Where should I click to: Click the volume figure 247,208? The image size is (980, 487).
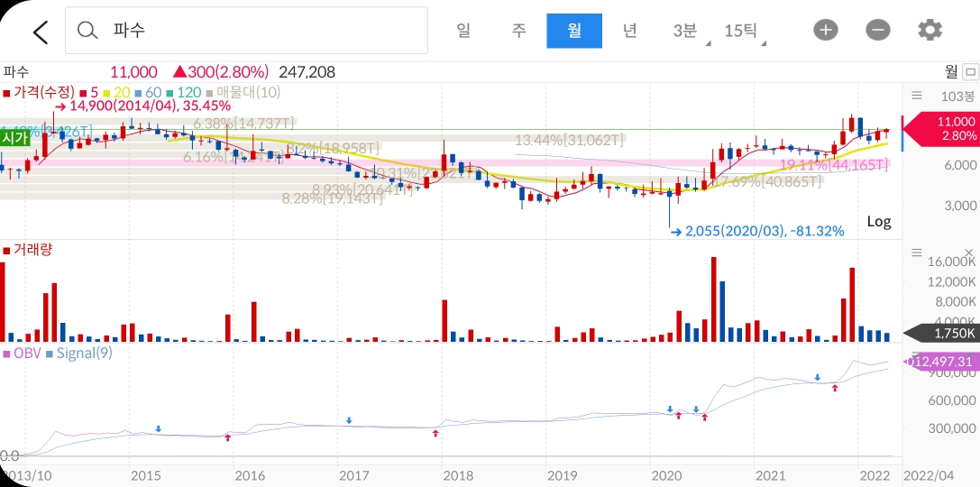(307, 72)
